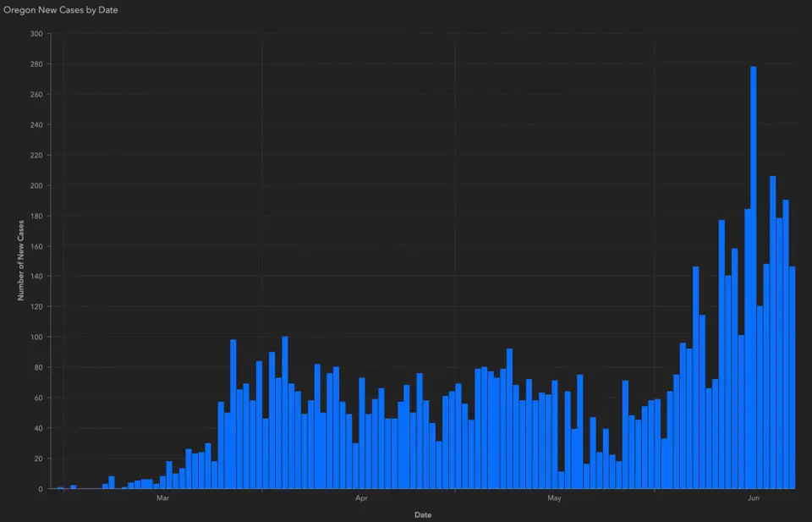This screenshot has width=812, height=522.
Task: Click the 140 tick label on the y-axis
Action: click(37, 277)
